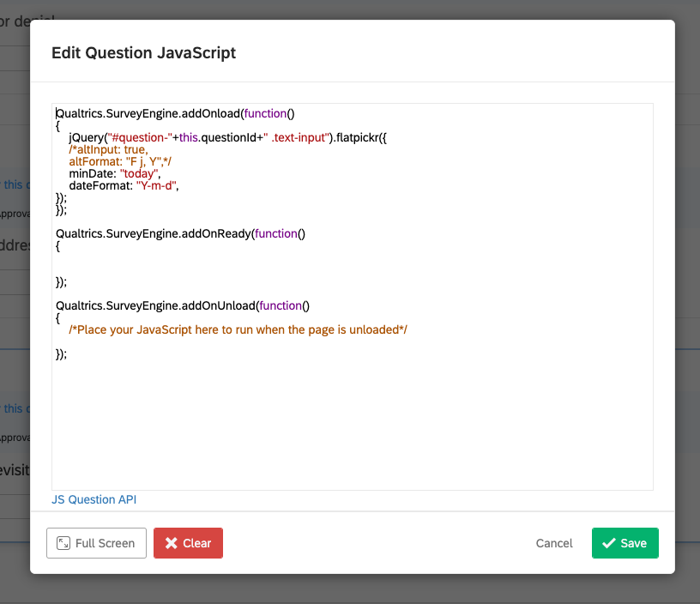Click the dateFormat: "Y-m-d" line

point(124,185)
